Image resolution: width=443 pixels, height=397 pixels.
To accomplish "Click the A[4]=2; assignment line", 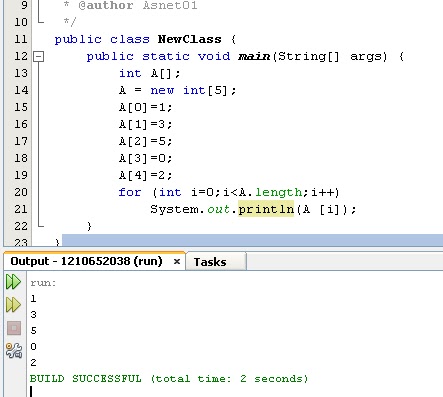I will point(145,175).
